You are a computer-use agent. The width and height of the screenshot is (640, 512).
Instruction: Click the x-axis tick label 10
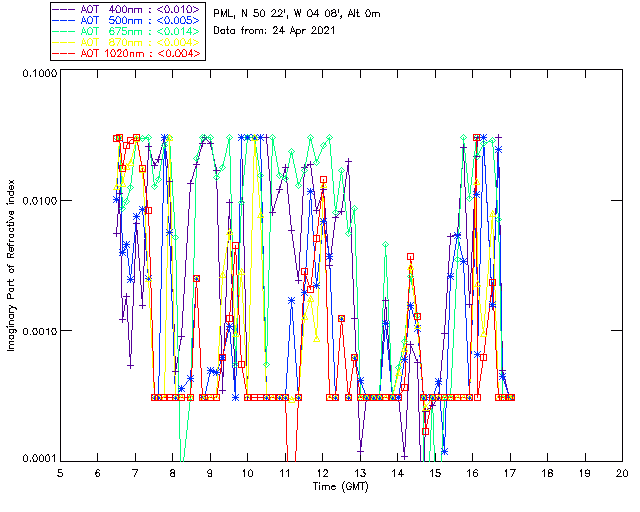(247, 473)
